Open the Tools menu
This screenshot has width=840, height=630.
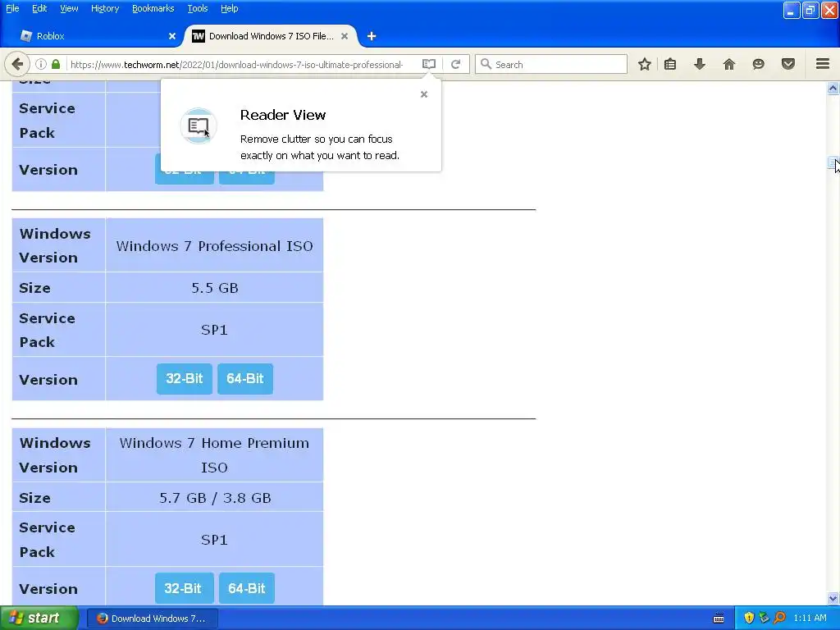[197, 8]
